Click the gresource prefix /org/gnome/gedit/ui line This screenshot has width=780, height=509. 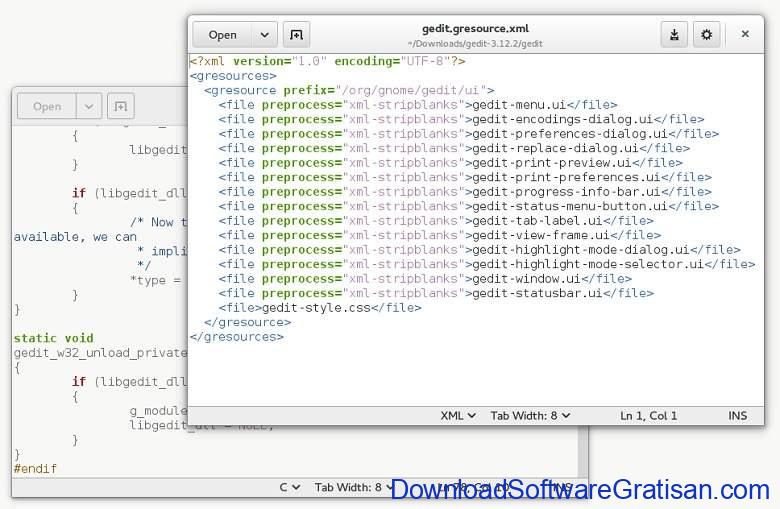pyautogui.click(x=349, y=90)
